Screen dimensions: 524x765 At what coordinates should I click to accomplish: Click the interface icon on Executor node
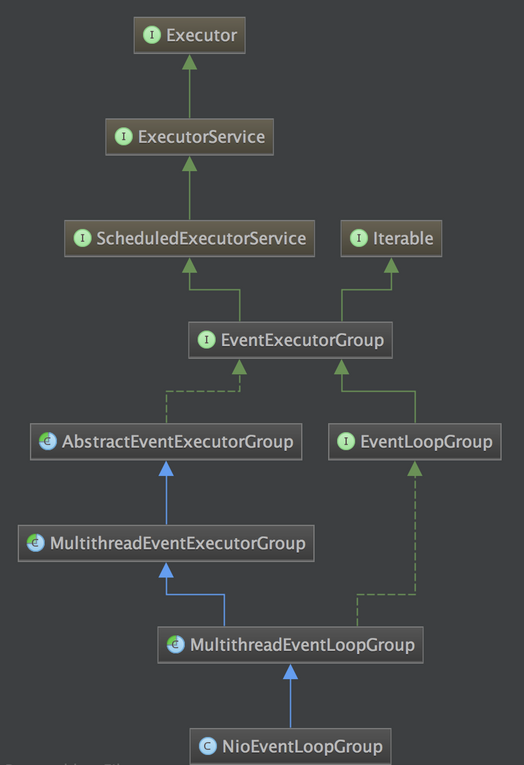point(152,35)
